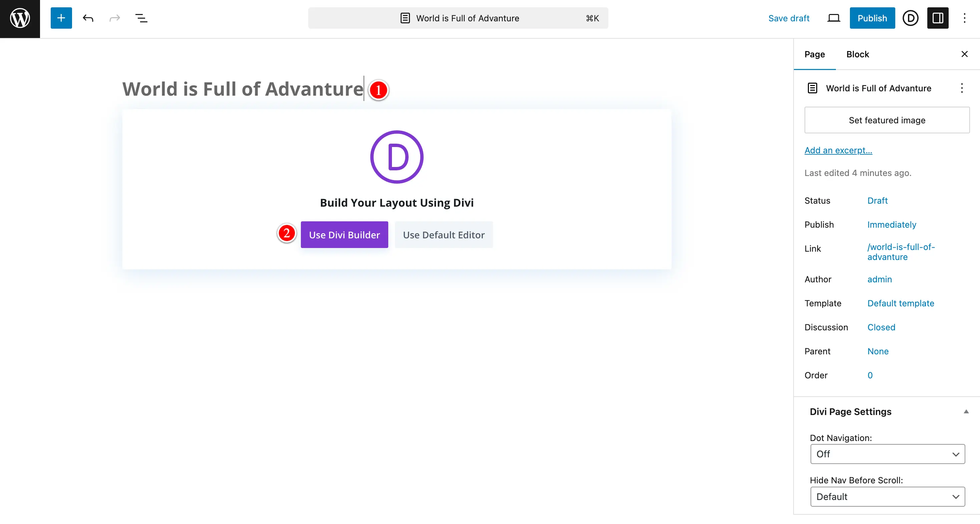Click the preview desktop view icon
Image resolution: width=980 pixels, height=524 pixels.
(834, 18)
